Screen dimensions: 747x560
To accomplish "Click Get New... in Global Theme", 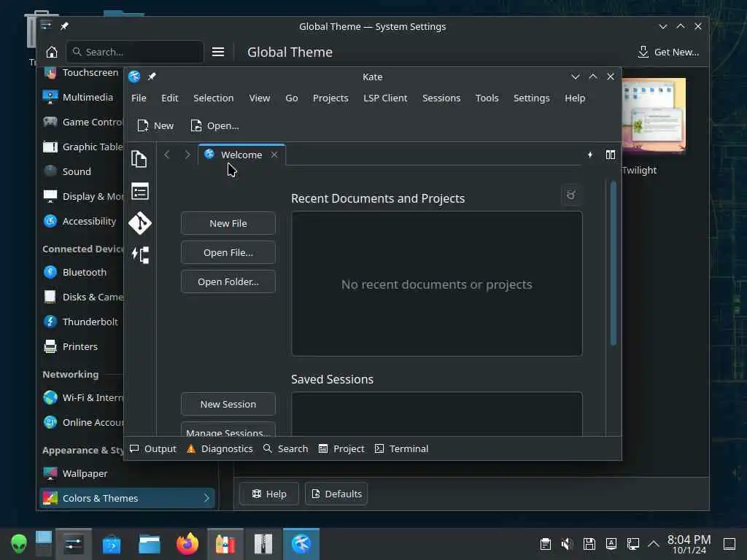I will click(x=668, y=52).
